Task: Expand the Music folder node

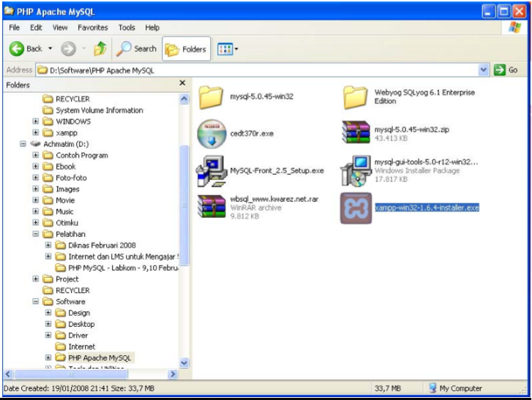Action: pyautogui.click(x=36, y=211)
